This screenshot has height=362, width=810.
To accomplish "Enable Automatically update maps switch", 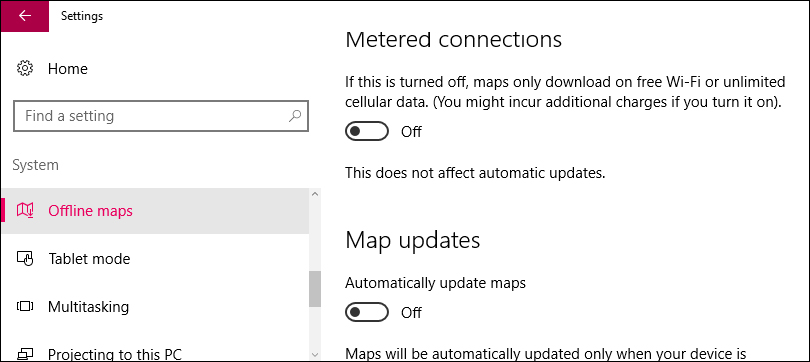I will pyautogui.click(x=367, y=312).
